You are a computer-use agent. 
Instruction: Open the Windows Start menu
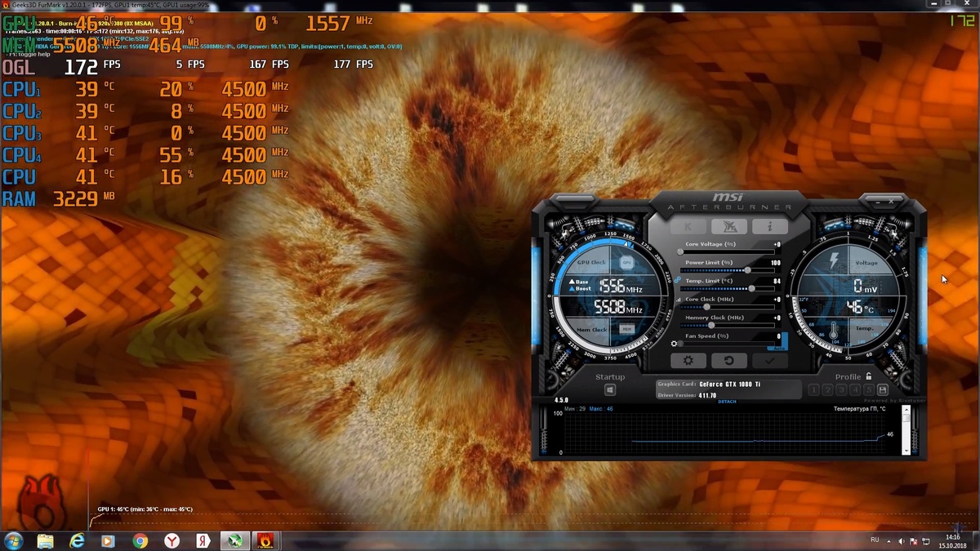click(x=14, y=540)
